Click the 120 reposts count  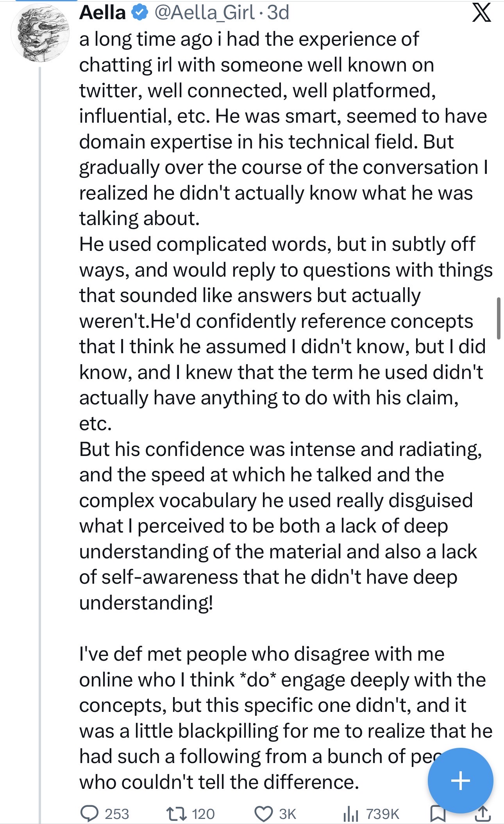point(203,814)
